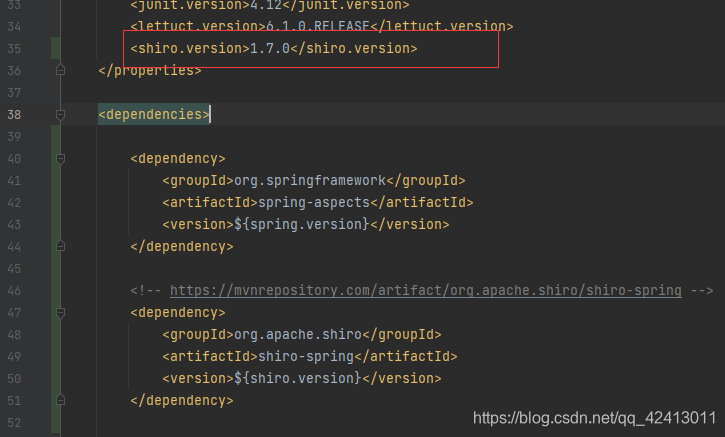Collapse the dependency block at line 47
This screenshot has width=725, height=437.
[x=60, y=313]
